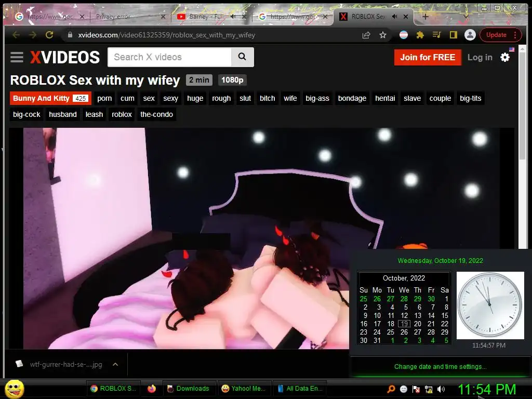This screenshot has height=399, width=532.
Task: Reload the current page
Action: click(x=49, y=35)
